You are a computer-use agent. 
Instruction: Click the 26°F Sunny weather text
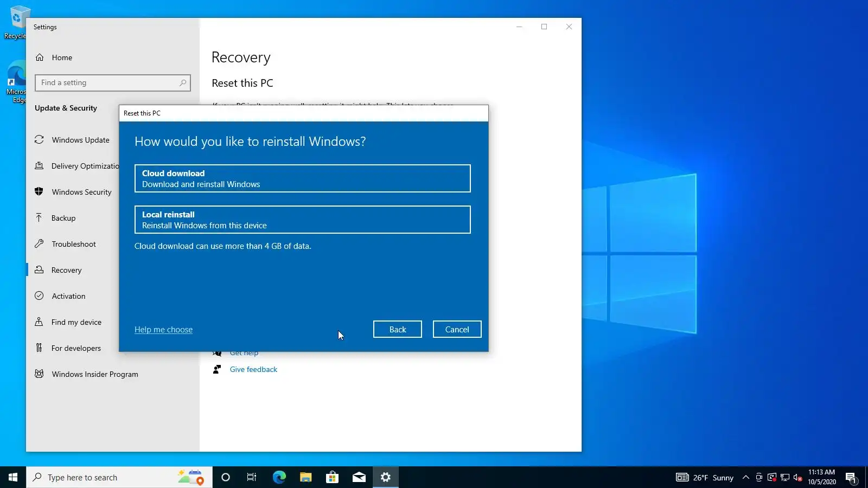pos(713,478)
